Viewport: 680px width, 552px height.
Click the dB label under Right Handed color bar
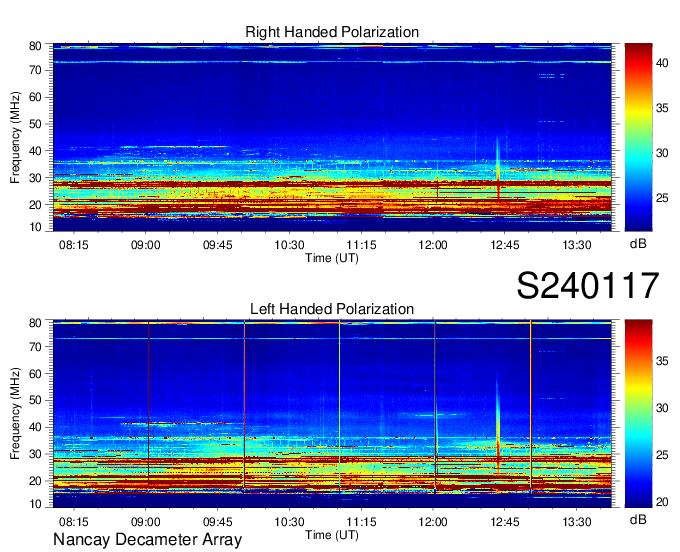tap(638, 244)
